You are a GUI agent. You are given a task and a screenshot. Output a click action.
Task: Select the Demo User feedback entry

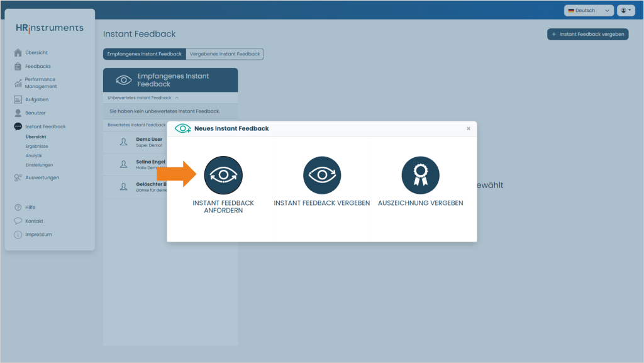[135, 142]
